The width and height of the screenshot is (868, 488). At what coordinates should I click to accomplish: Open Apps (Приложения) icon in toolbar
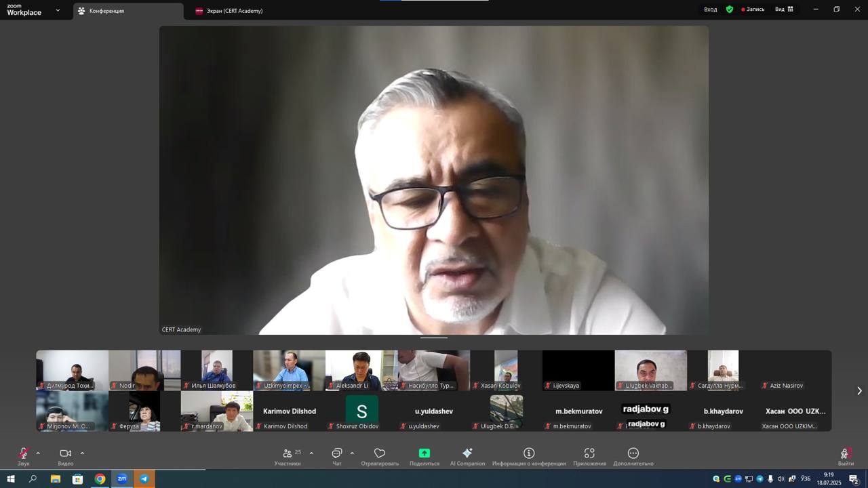(x=589, y=453)
